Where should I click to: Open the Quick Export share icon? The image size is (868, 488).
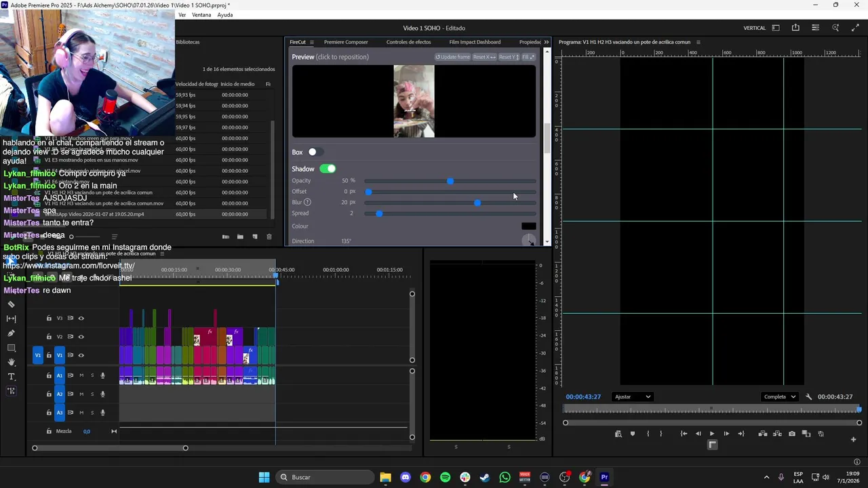(795, 28)
